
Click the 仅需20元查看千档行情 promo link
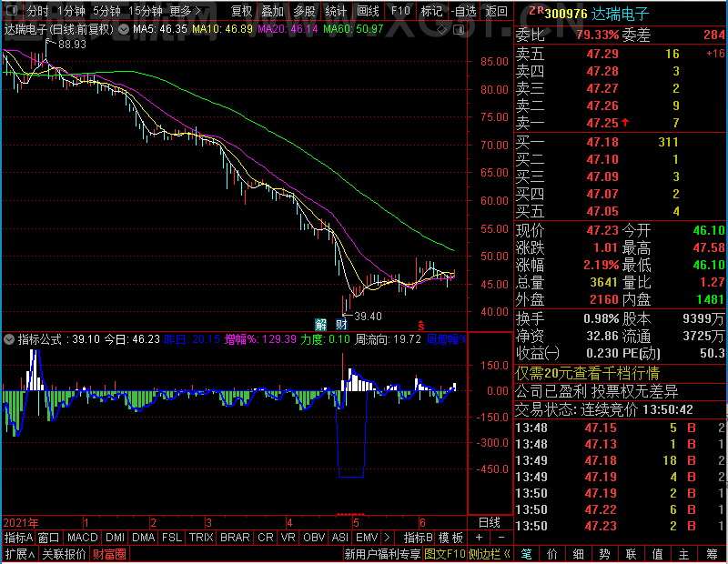point(587,373)
